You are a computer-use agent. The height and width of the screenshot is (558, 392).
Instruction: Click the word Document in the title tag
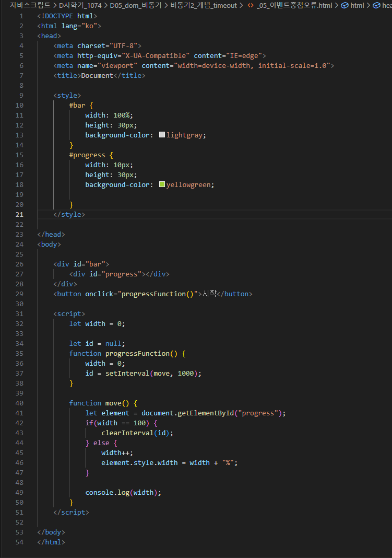(97, 75)
